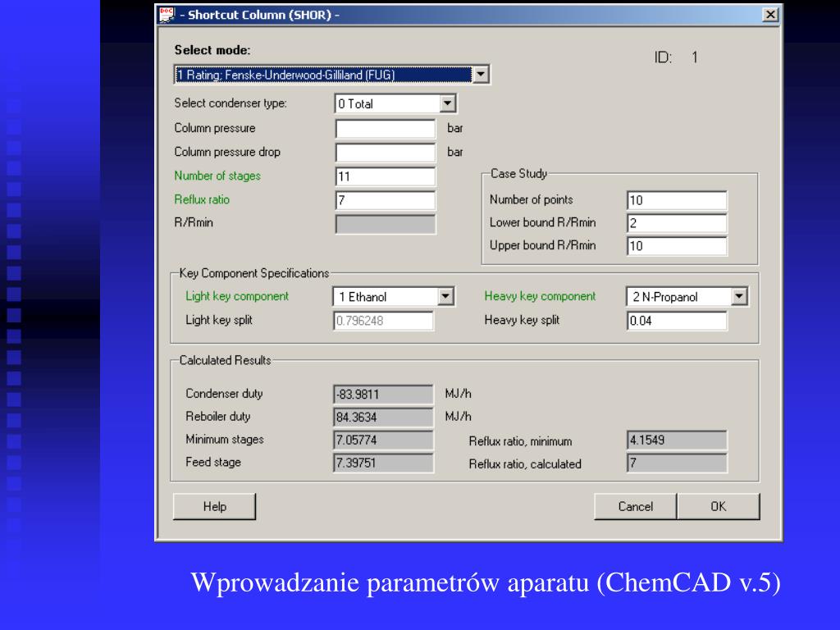Screen dimensions: 840x630
Task: Click the Shortcut Column window title icon
Action: [167, 15]
